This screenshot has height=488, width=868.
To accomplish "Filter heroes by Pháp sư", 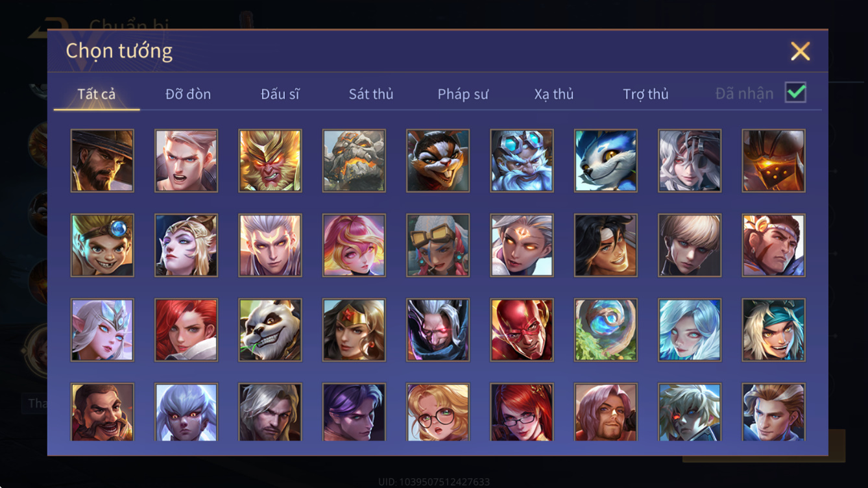I will (463, 94).
